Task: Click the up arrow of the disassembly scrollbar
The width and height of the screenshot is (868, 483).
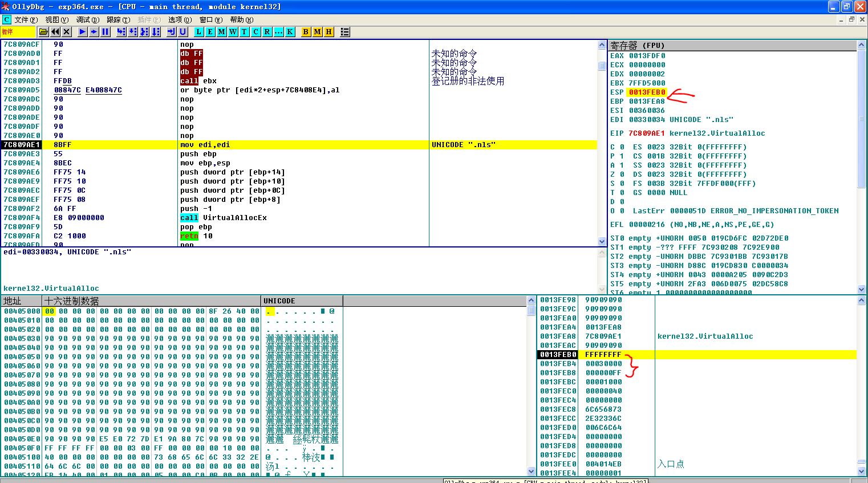Action: tap(602, 44)
